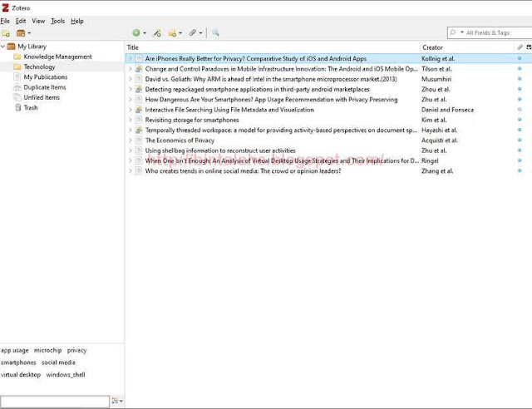Expand the 'Are iPhones Really Better' item
This screenshot has width=532, height=409.
(131, 58)
